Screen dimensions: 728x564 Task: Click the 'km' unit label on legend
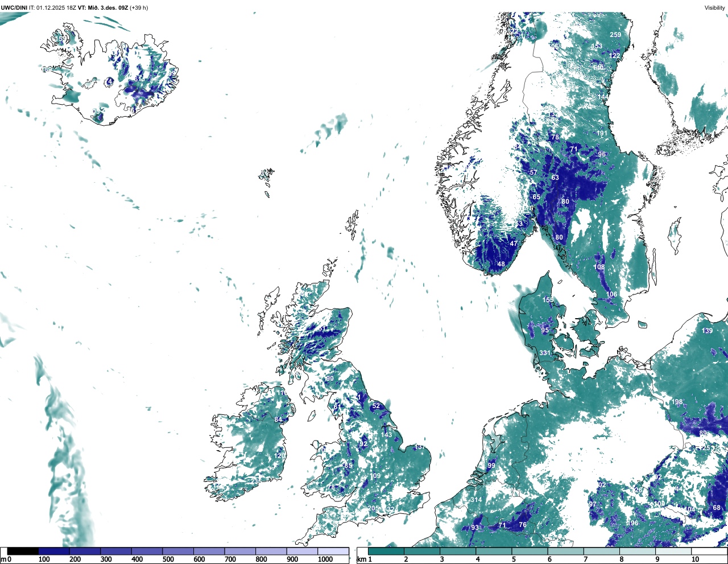pyautogui.click(x=361, y=559)
